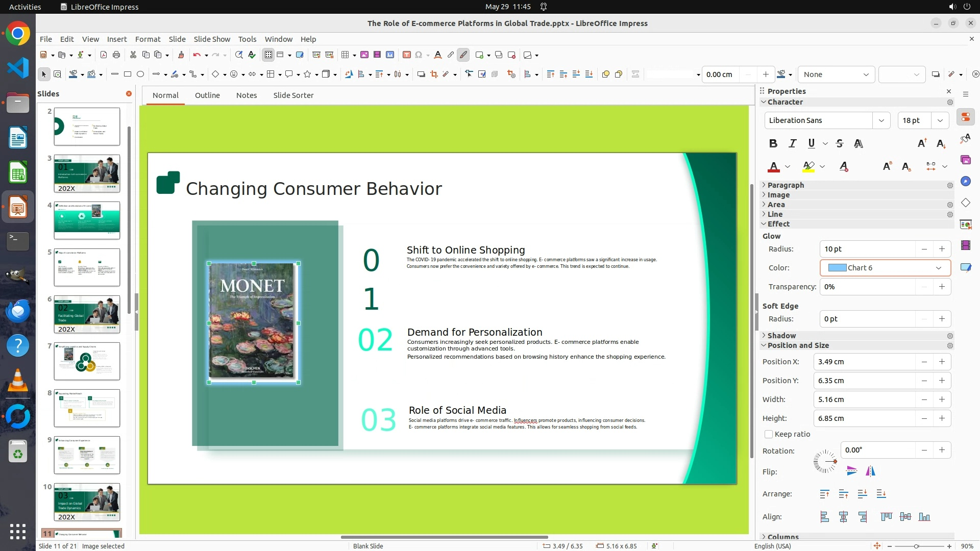
Task: Expand the Shadow section
Action: coord(781,336)
